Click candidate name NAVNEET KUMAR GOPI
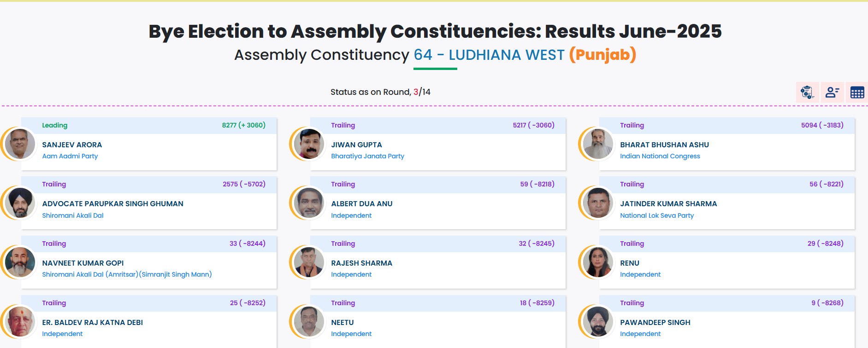868x348 pixels. 83,263
